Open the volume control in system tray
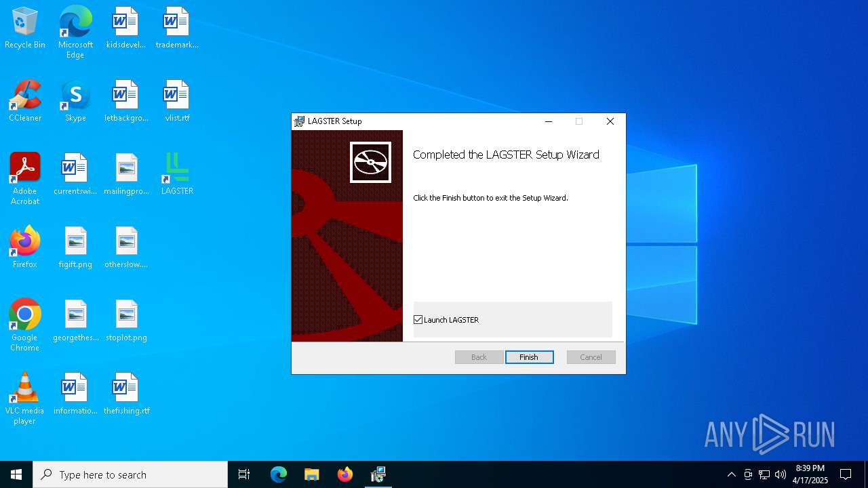 coord(781,474)
